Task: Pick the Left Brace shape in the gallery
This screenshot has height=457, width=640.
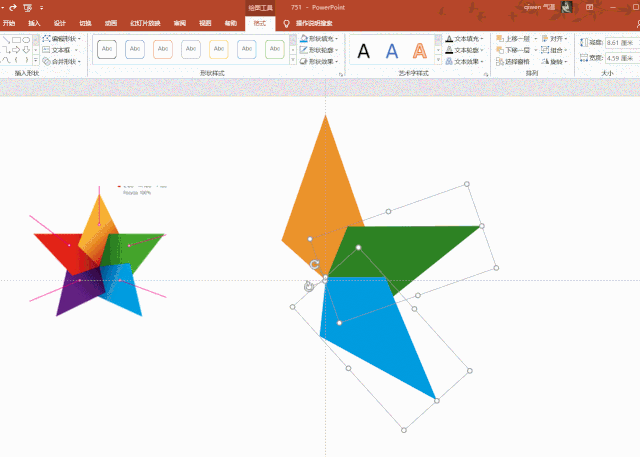Action: (16, 60)
